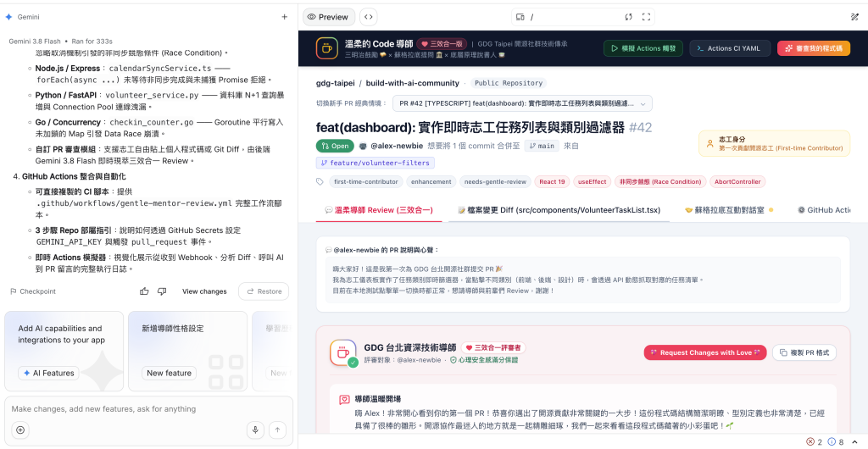868x449 pixels.
Task: Click the coffee cup app logo
Action: tap(326, 48)
